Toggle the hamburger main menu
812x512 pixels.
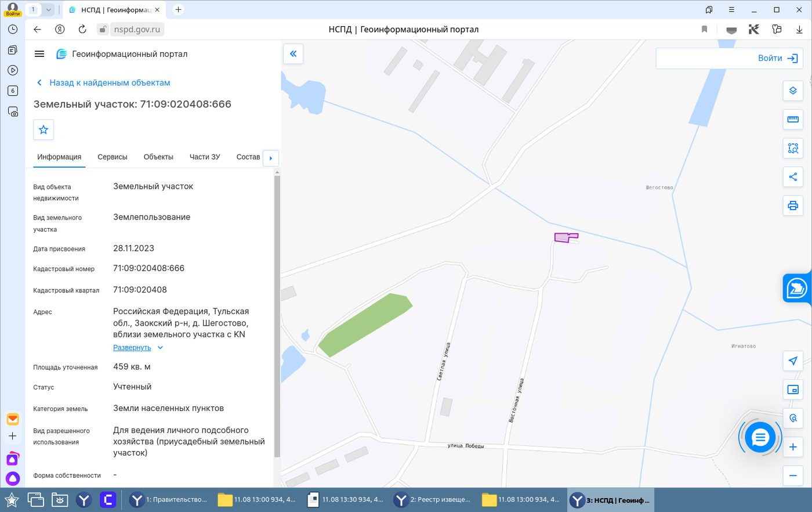[x=39, y=54]
